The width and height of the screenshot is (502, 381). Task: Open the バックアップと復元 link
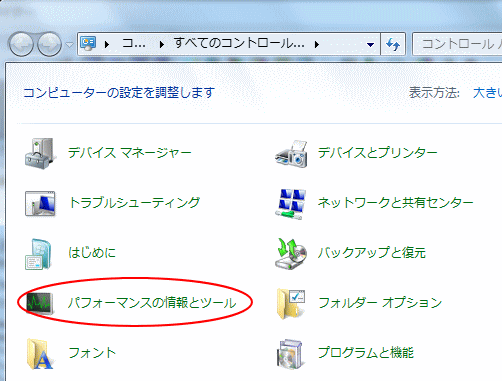click(372, 253)
